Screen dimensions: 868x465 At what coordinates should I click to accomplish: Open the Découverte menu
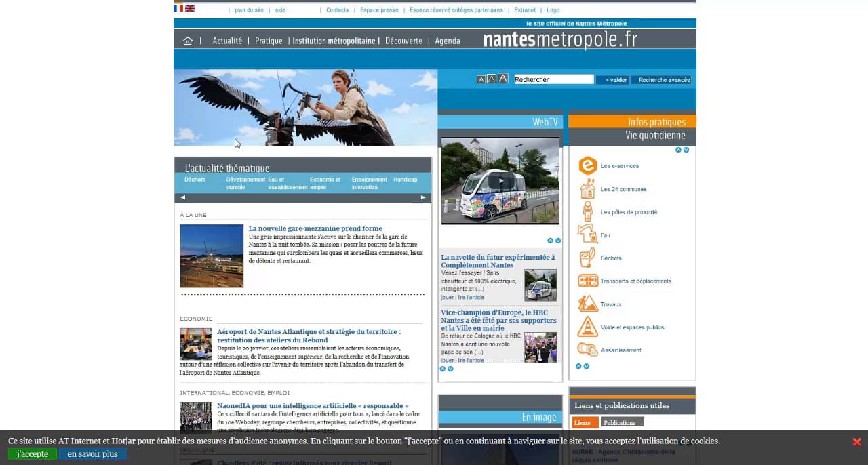[x=403, y=41]
